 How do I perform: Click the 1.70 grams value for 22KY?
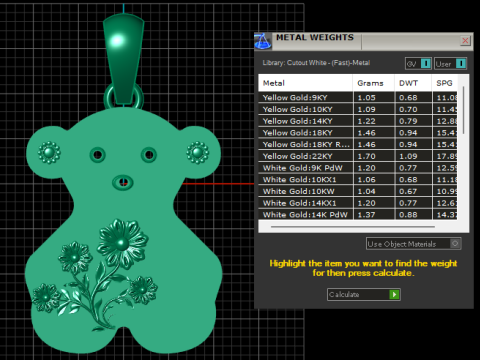tap(367, 156)
